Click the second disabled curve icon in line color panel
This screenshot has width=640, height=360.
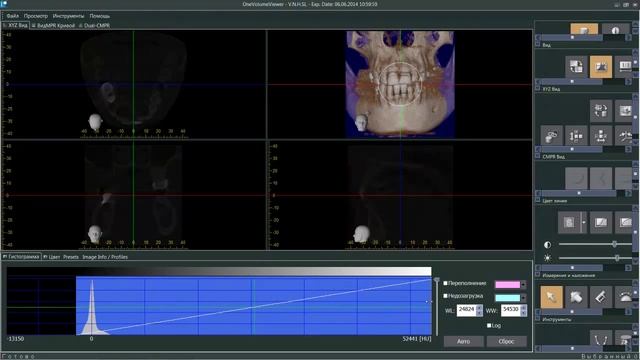pyautogui.click(x=601, y=178)
